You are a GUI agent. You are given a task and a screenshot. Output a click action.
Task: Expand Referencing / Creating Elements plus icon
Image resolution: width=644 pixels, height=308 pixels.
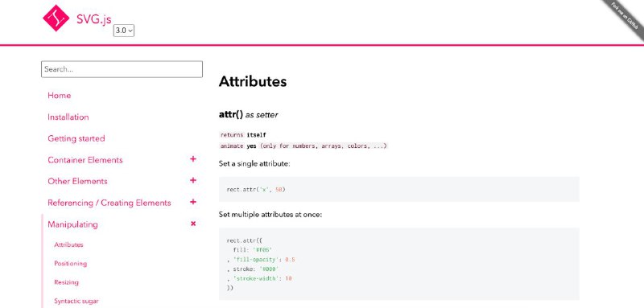[x=193, y=202]
